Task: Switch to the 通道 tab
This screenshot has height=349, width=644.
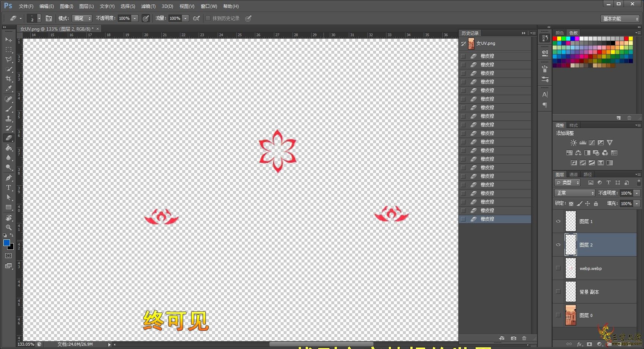Action: (x=574, y=174)
